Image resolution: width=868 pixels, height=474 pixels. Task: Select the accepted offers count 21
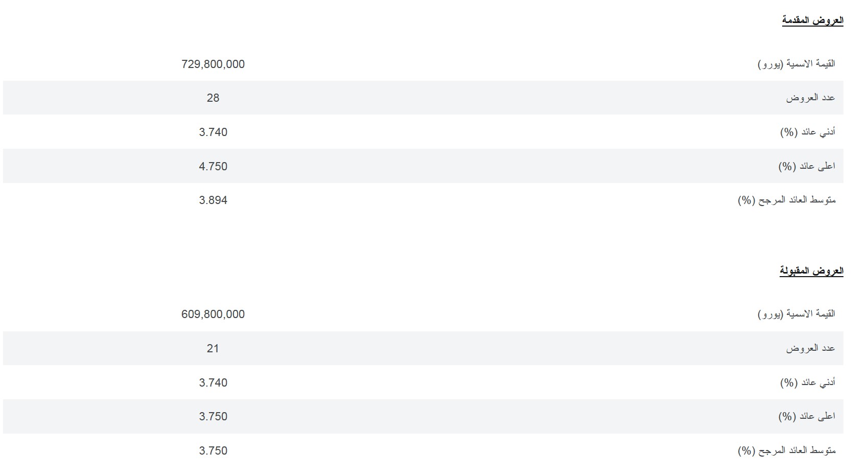pos(213,348)
